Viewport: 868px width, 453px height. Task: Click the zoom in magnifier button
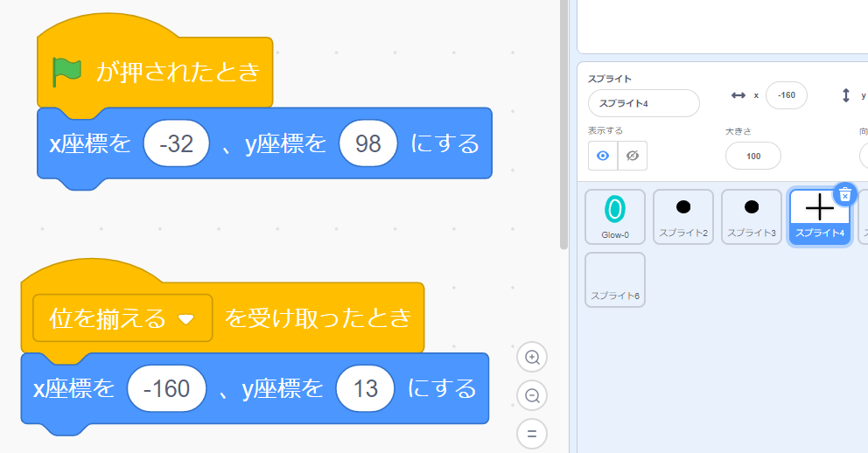click(x=531, y=357)
